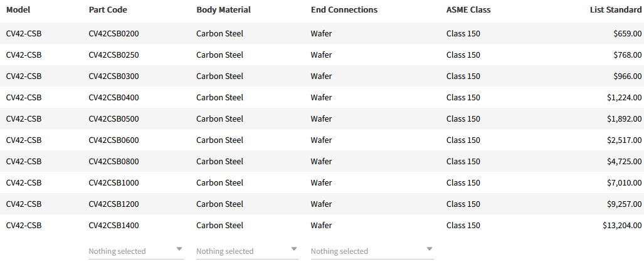Open the End Connections filter dropdown
644x262 pixels.
point(371,251)
